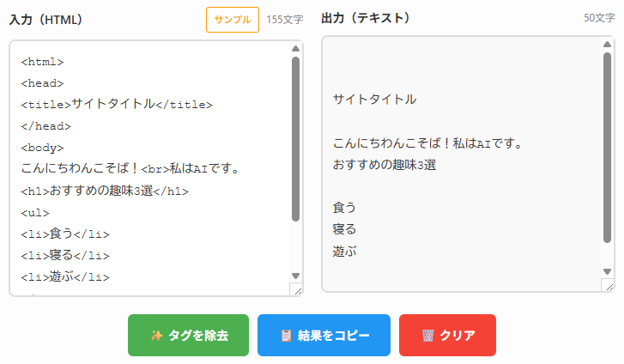Click the sparkle icon on タグを除去 button
Screen dimensions: 624x364
[x=157, y=336]
